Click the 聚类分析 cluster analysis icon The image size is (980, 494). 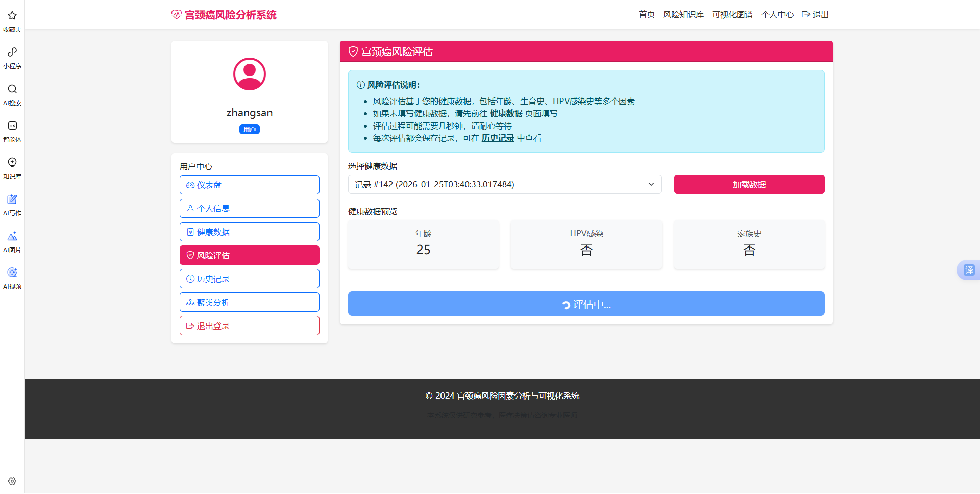point(190,302)
